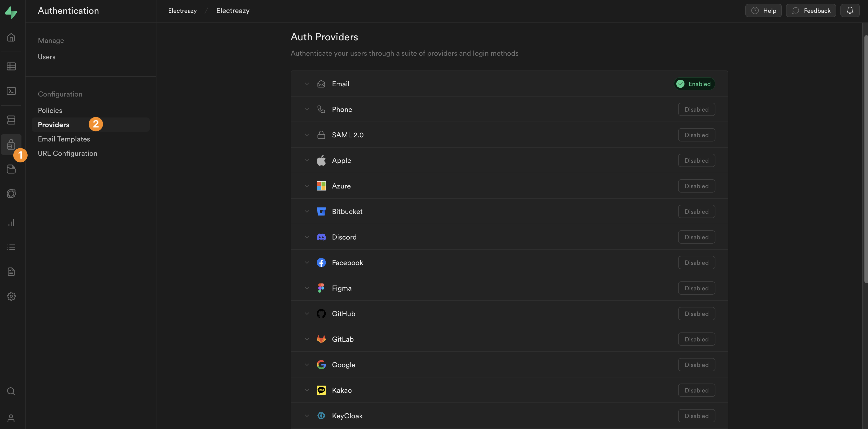Go to Email Templates configuration

pyautogui.click(x=64, y=139)
